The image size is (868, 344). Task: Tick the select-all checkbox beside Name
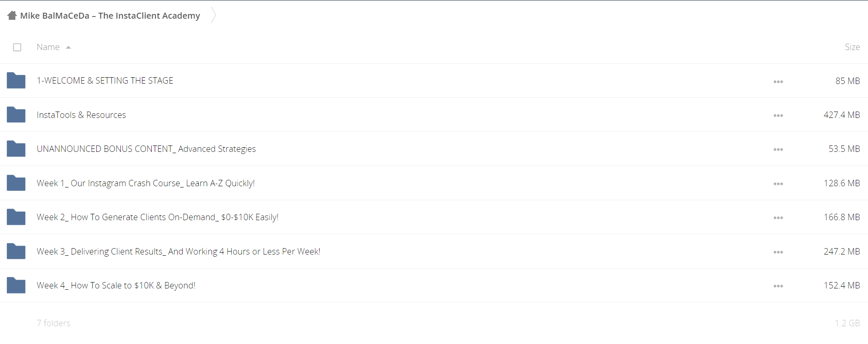click(x=17, y=47)
